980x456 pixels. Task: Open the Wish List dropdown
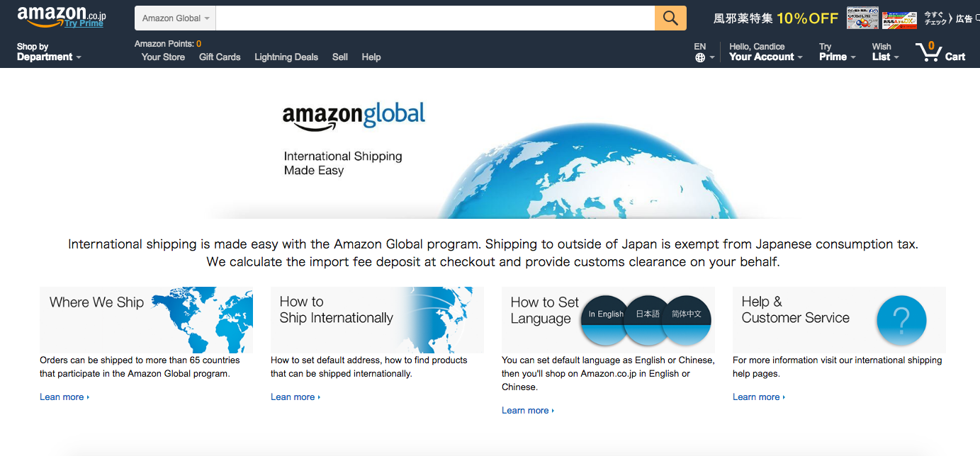coord(886,52)
